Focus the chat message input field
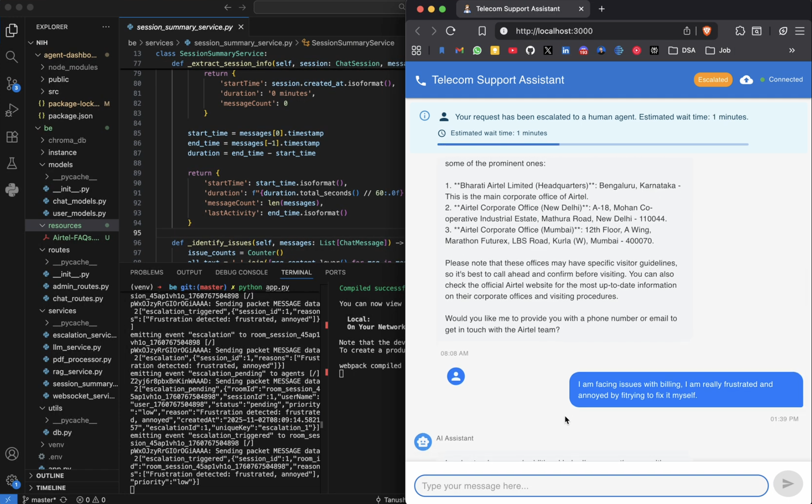This screenshot has width=812, height=504. pos(591,486)
